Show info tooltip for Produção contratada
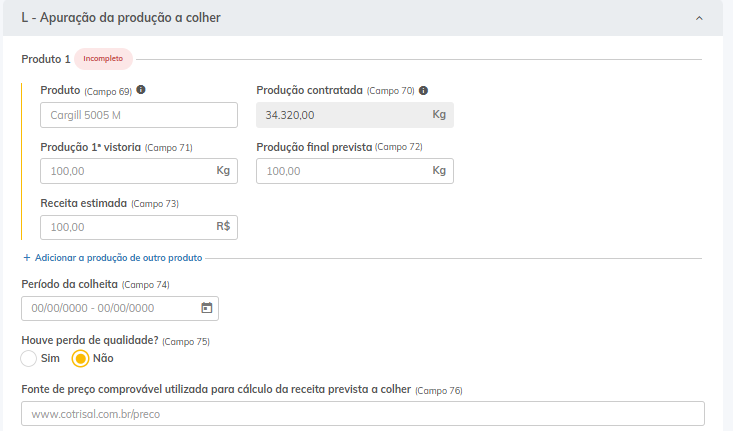Image resolution: width=733 pixels, height=431 pixels. (x=424, y=90)
